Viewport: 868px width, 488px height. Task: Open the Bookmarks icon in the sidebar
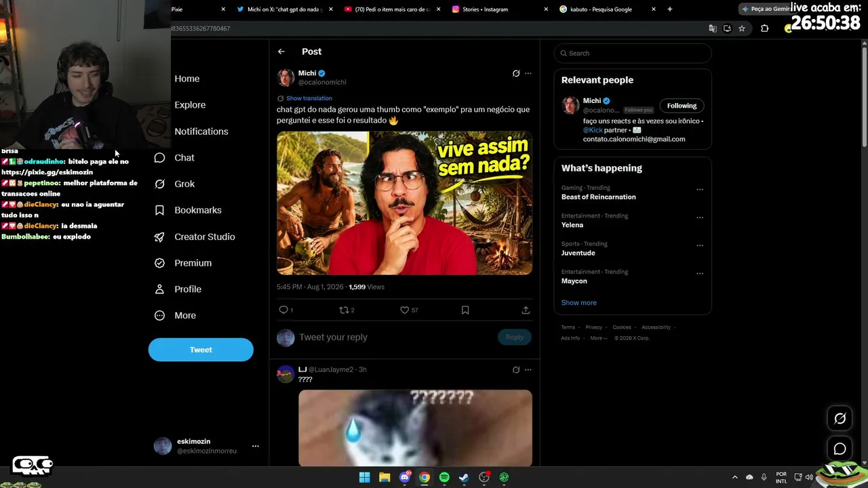point(159,210)
